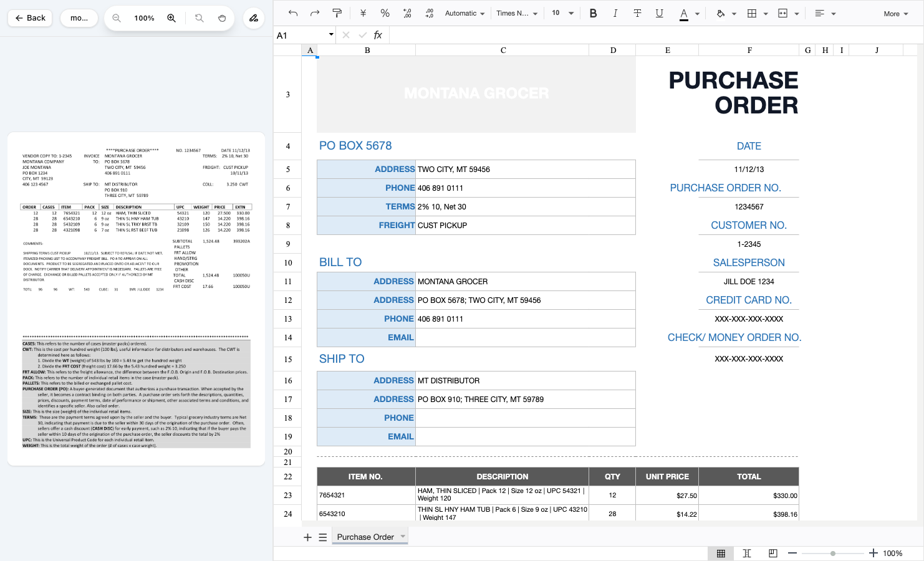Viewport: 924px width, 561px height.
Task: Open the Times New Roman font dropdown
Action: coord(517,13)
